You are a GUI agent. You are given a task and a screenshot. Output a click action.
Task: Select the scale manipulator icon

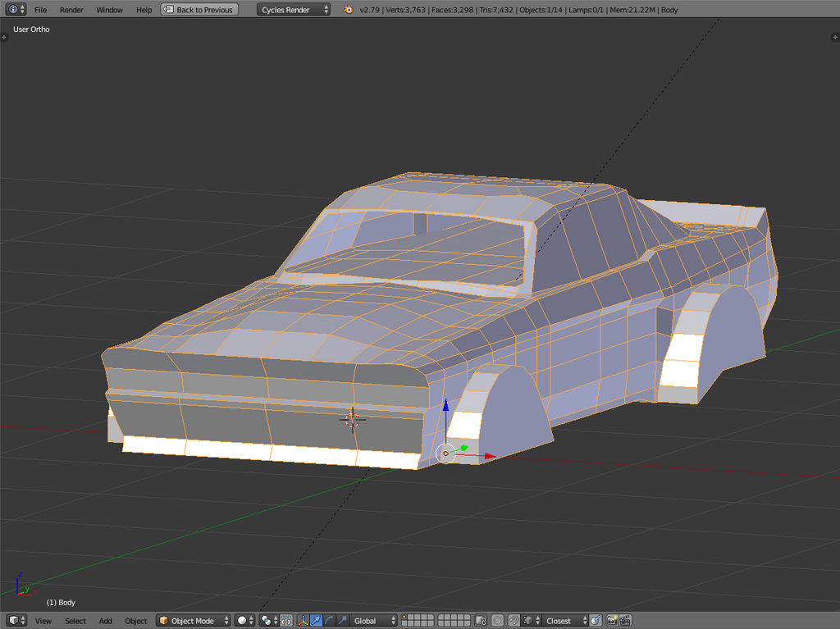click(342, 621)
